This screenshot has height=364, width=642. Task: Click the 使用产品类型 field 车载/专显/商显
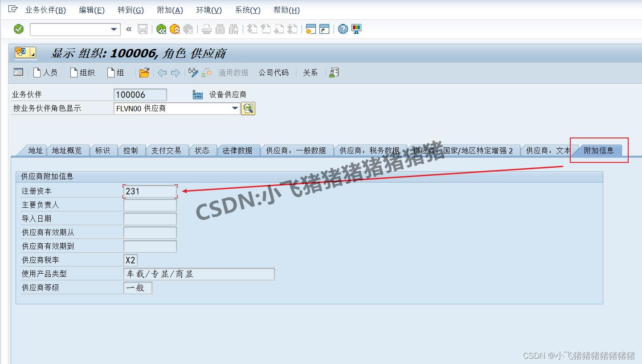(x=199, y=274)
